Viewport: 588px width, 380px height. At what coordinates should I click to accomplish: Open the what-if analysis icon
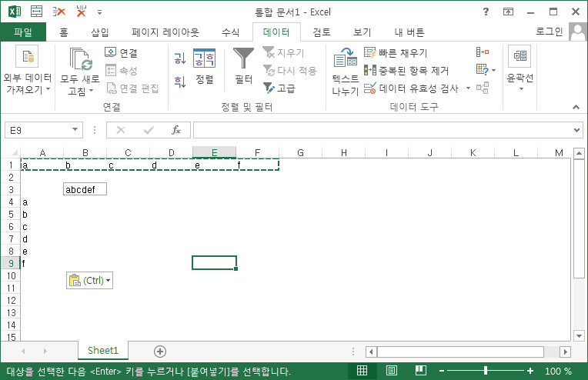tap(483, 70)
